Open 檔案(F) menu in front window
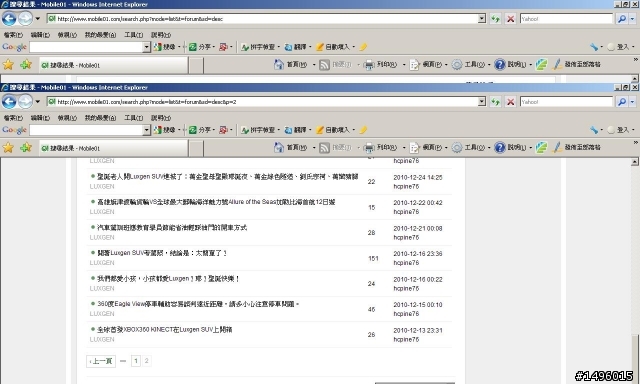640x384 pixels. tap(13, 118)
